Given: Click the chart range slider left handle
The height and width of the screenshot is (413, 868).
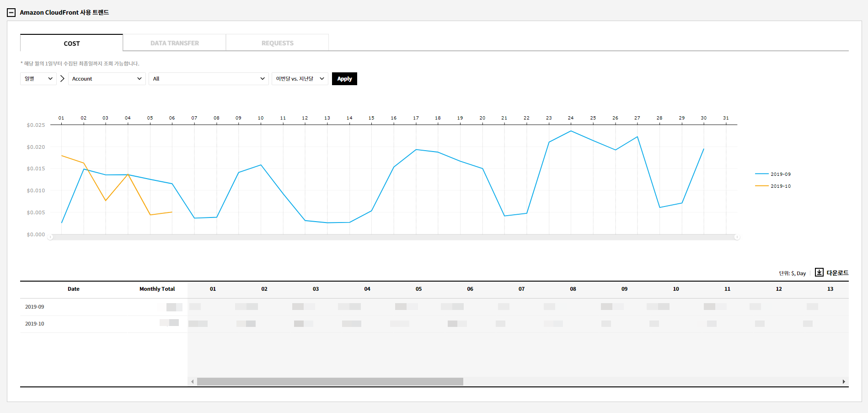Looking at the screenshot, I should pyautogui.click(x=50, y=237).
